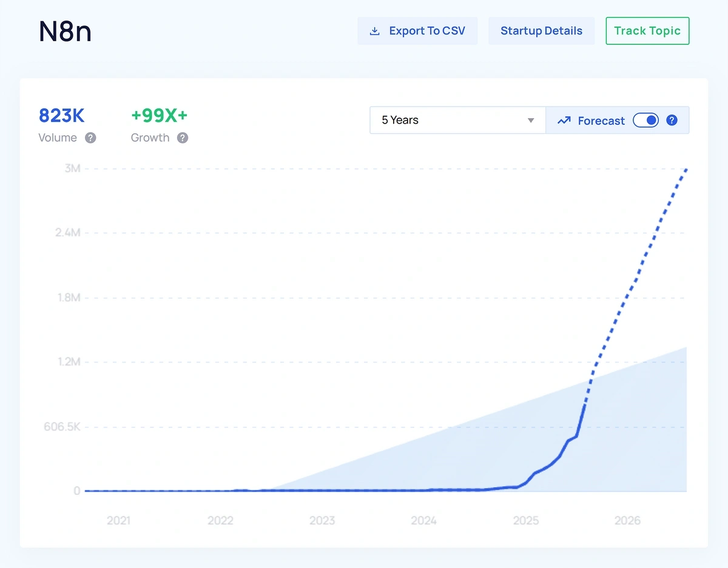Screen dimensions: 728x568
Task: Click the 1.8M y-axis label
Action: [x=68, y=298]
